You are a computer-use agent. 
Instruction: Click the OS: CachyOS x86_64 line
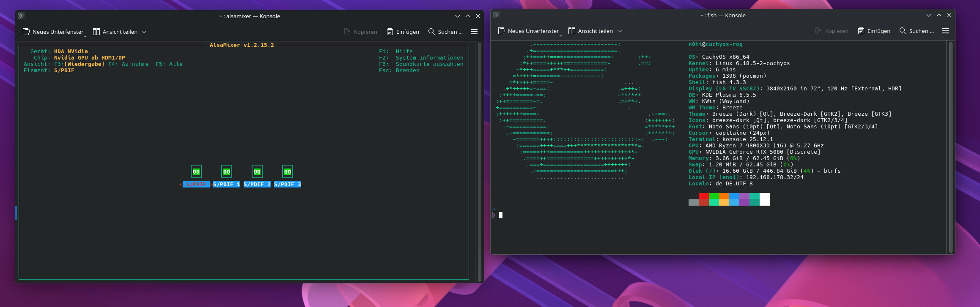pyautogui.click(x=719, y=57)
